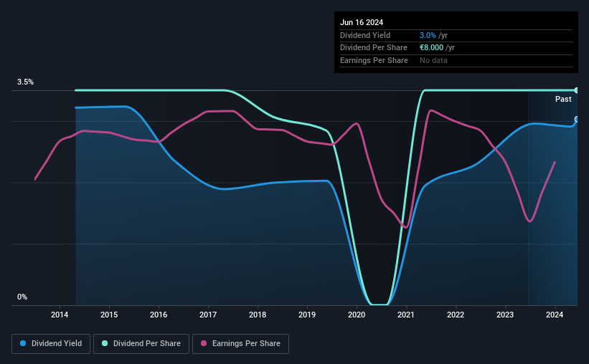Screen dimensions: 589x364
Task: Click the Past region label
Action: click(x=563, y=99)
